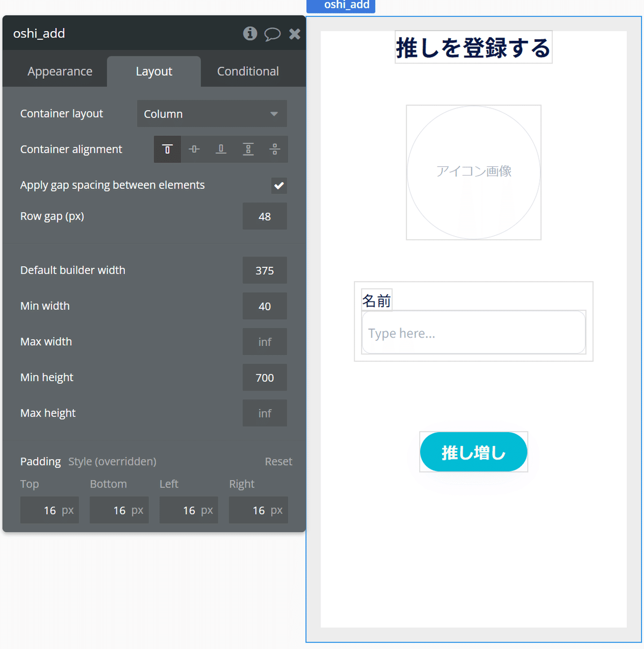Switch to the Layout tab

pos(154,71)
